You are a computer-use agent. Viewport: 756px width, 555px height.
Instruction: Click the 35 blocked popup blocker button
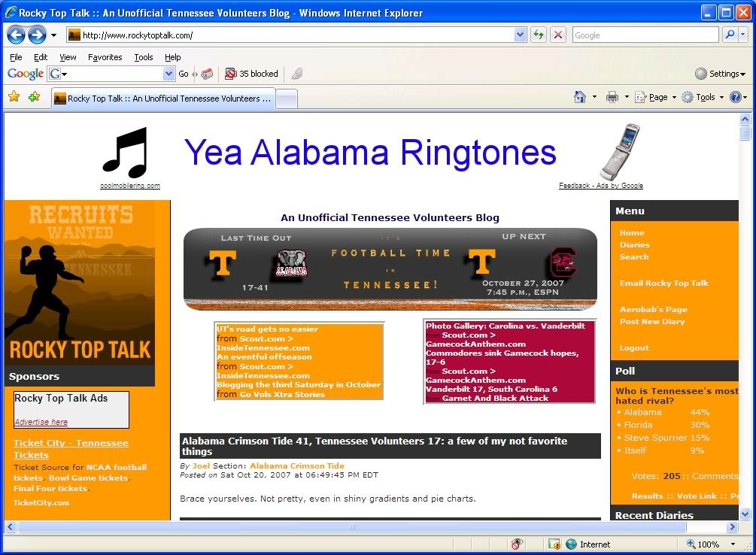(252, 74)
